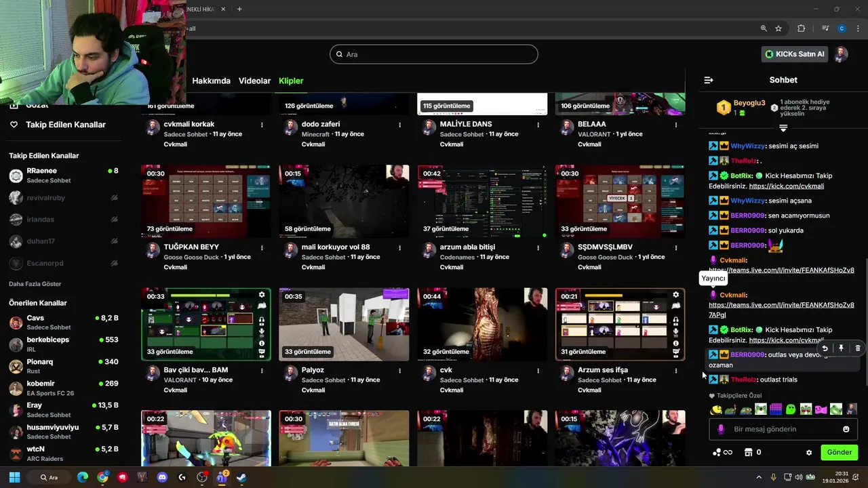Open browser zoom magnifier icon
This screenshot has height=488, width=868.
[x=764, y=28]
